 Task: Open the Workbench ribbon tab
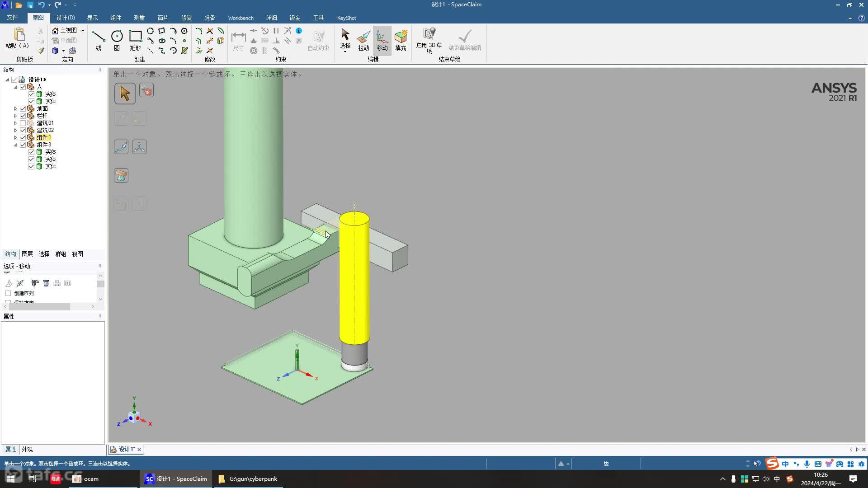[241, 18]
